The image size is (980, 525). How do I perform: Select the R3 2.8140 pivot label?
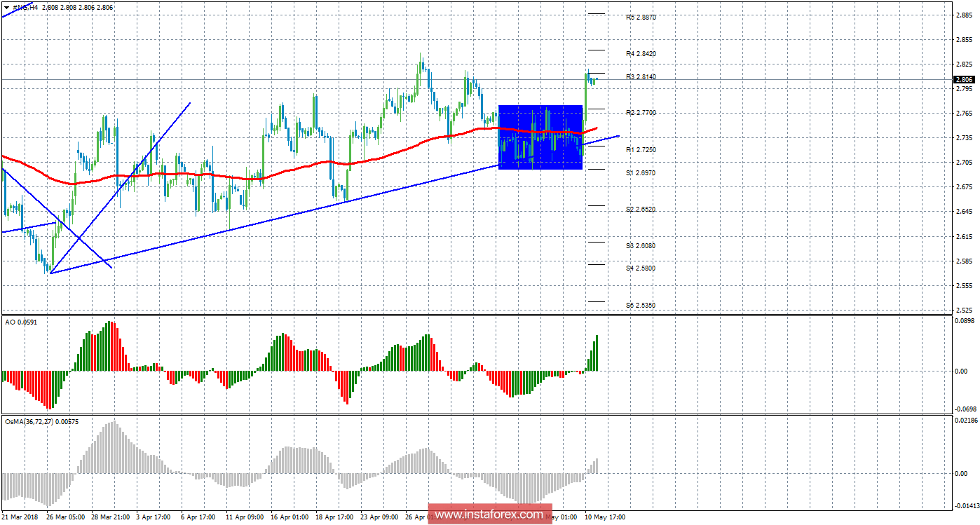click(641, 76)
